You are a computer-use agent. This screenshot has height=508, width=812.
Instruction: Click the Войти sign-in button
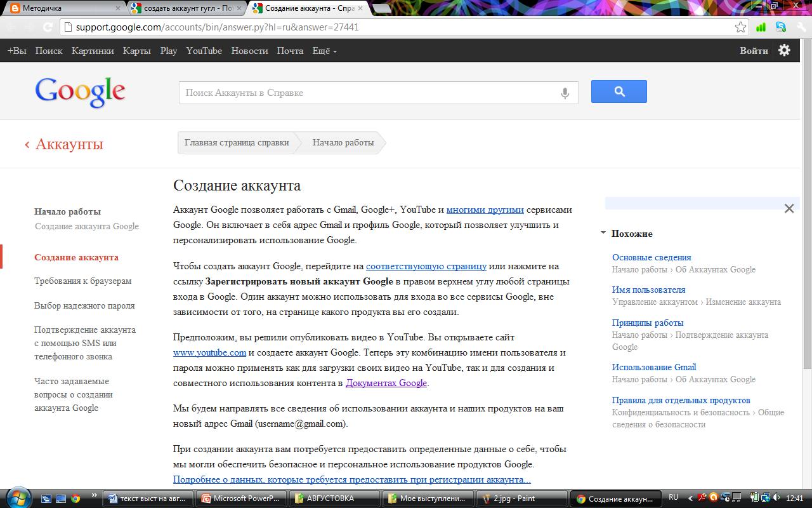(x=754, y=51)
